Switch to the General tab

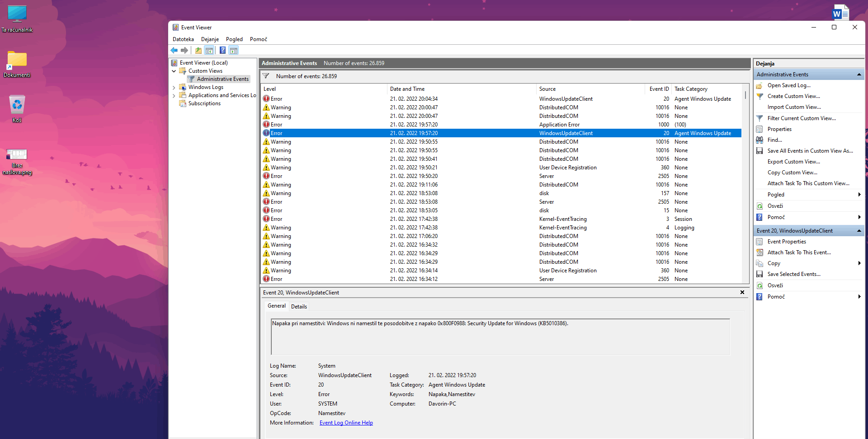(277, 306)
